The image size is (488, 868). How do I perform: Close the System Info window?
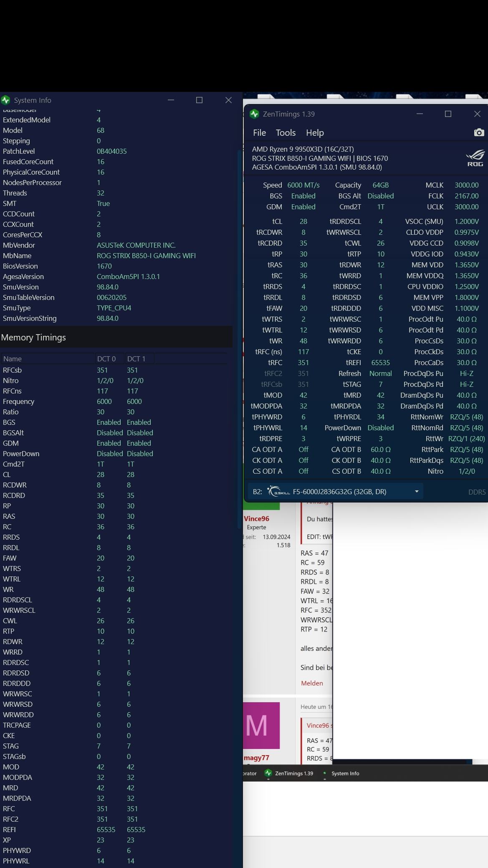[228, 100]
